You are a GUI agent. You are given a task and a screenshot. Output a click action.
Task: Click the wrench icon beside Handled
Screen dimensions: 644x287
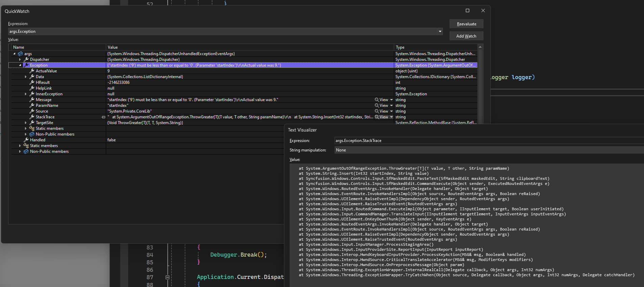coord(26,140)
